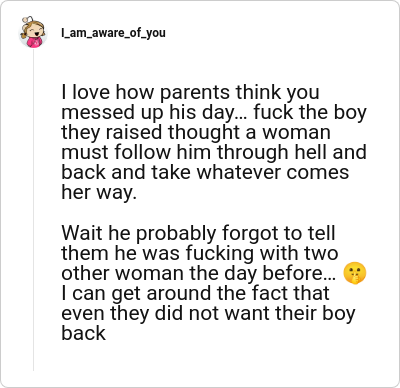Click the line 'back and take whatever comes'

coord(205,173)
